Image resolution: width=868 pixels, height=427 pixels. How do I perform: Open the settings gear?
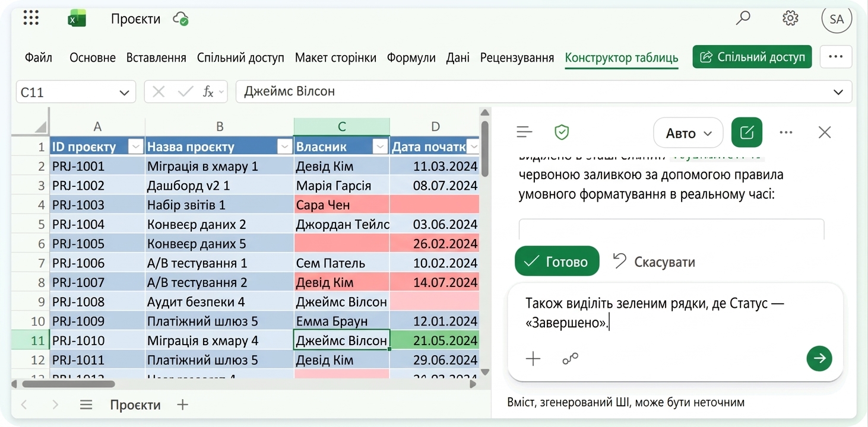click(x=790, y=18)
